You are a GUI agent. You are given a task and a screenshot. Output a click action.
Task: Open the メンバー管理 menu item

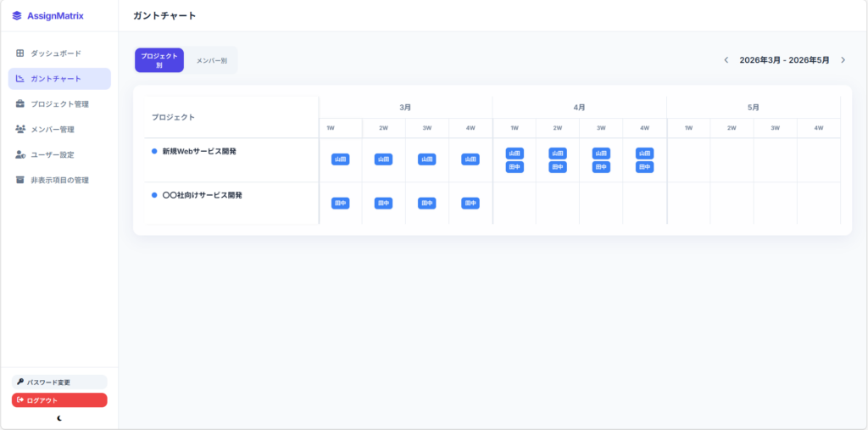point(53,130)
